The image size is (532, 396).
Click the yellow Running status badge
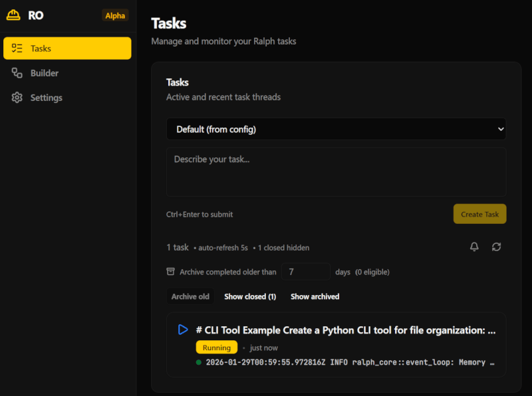coord(217,347)
